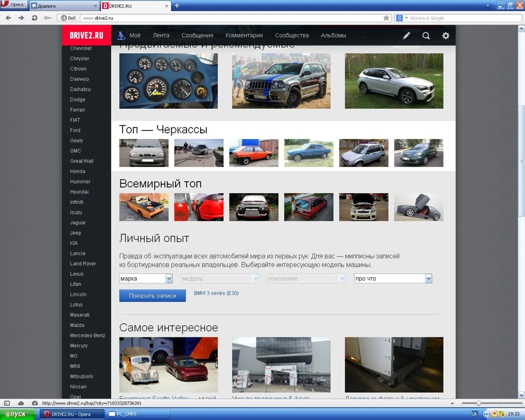Select Mercedes-Benz in brand sidebar

87,335
